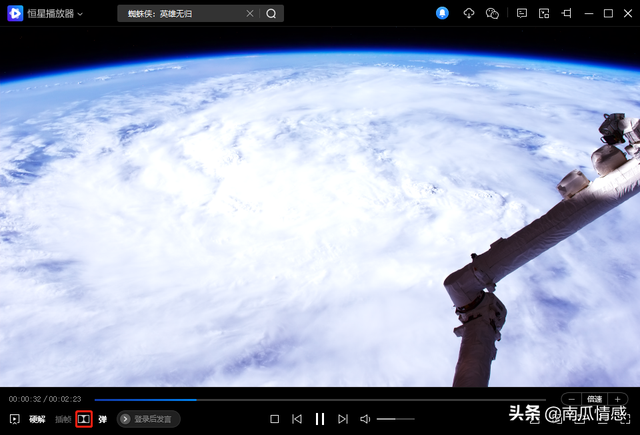Click the volume slider

396,419
